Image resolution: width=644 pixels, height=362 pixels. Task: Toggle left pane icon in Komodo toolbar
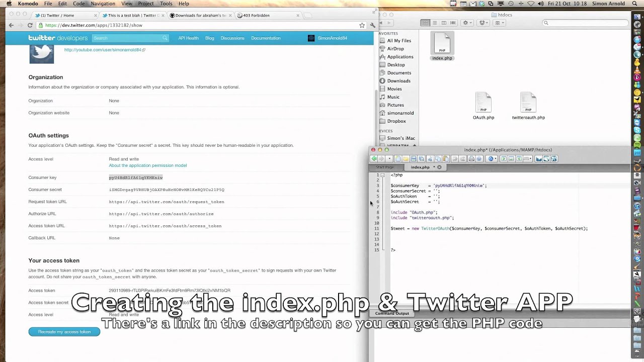point(504,159)
